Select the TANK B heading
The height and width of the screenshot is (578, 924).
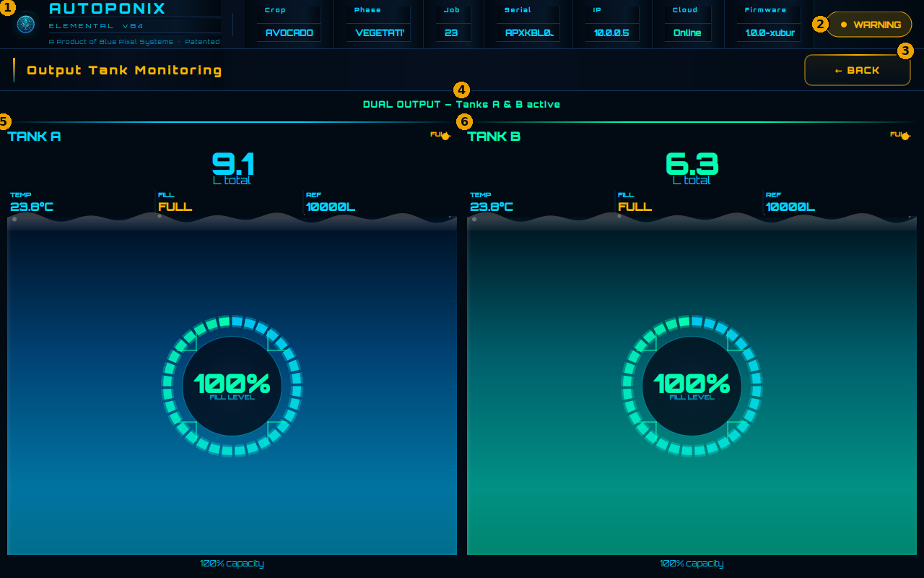coord(494,137)
